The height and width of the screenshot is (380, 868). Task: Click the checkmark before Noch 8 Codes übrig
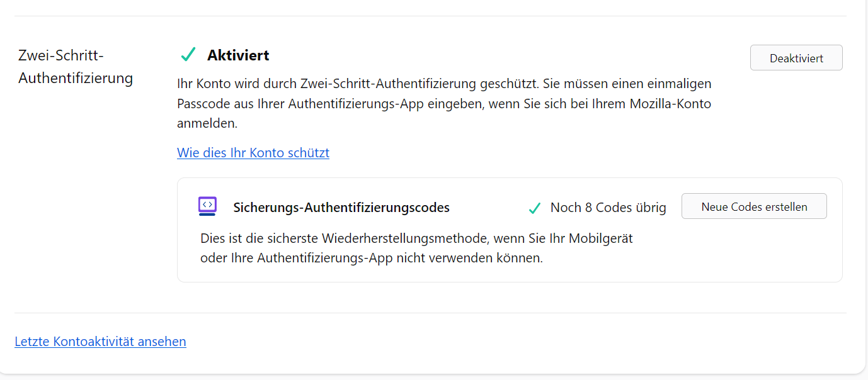click(535, 208)
